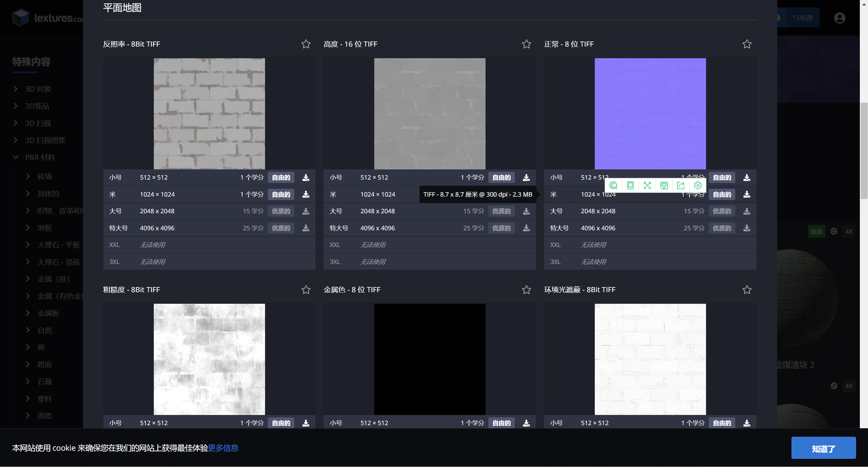868x467 pixels.
Task: Click the green share arrow icon in floating toolbar
Action: pyautogui.click(x=681, y=185)
